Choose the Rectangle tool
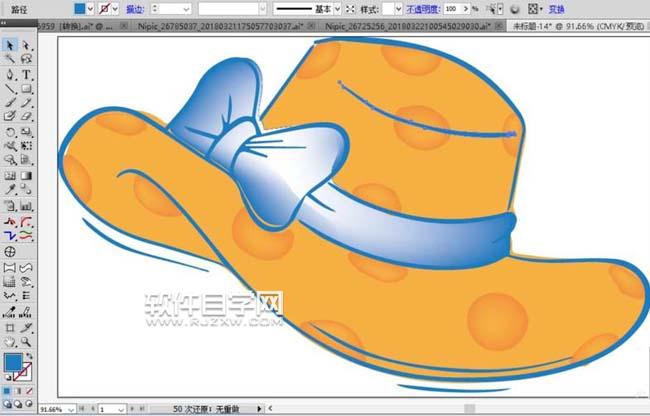Viewport: 650px width, 416px height. tap(26, 89)
